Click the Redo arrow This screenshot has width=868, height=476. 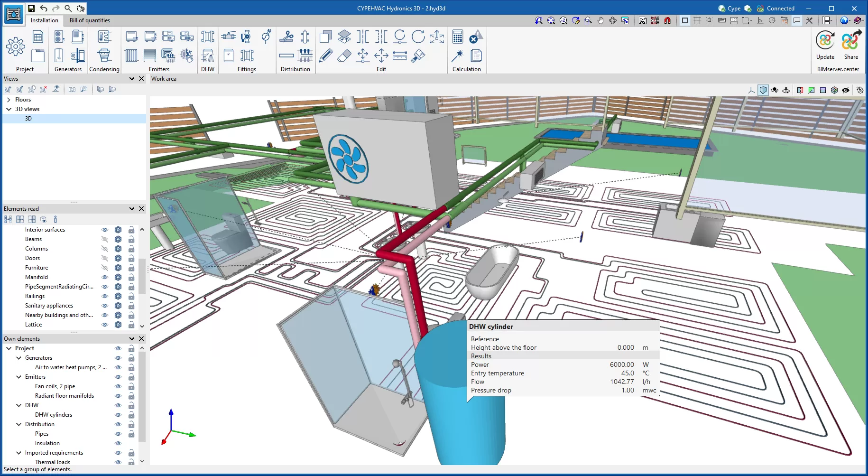pyautogui.click(x=56, y=8)
